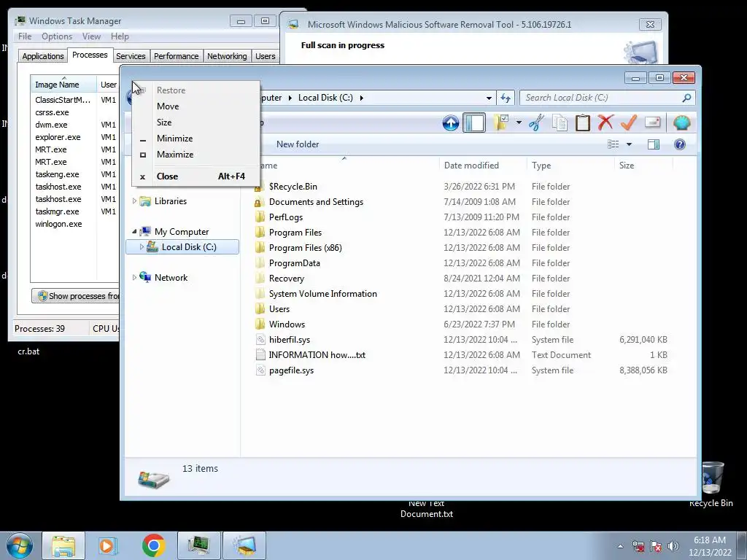The image size is (747, 560).
Task: Select the System Volume Information folder
Action: click(x=322, y=294)
